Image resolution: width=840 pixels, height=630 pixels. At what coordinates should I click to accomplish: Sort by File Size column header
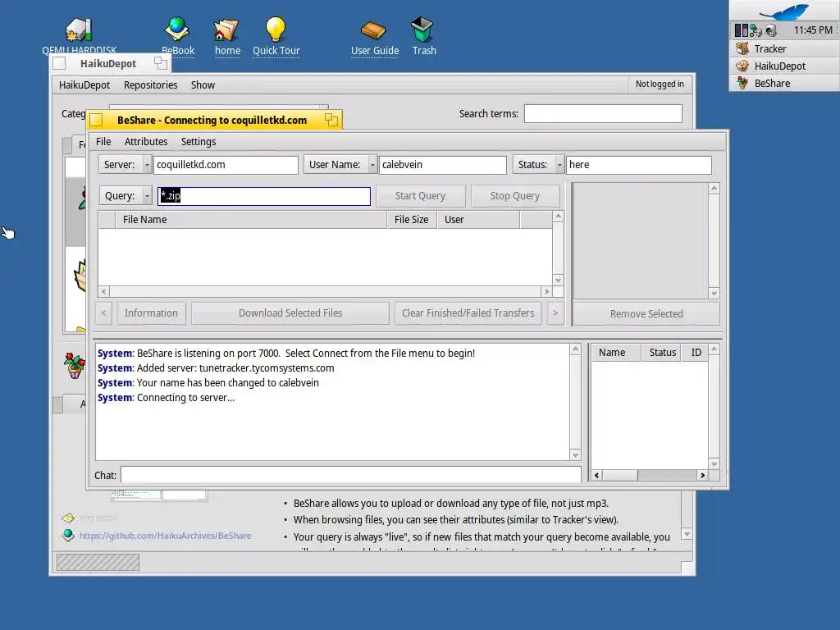pos(412,220)
